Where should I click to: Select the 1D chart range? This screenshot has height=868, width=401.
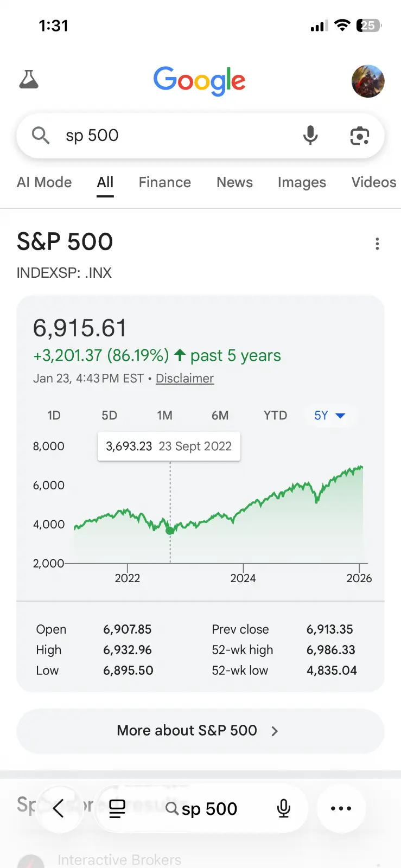(x=54, y=416)
